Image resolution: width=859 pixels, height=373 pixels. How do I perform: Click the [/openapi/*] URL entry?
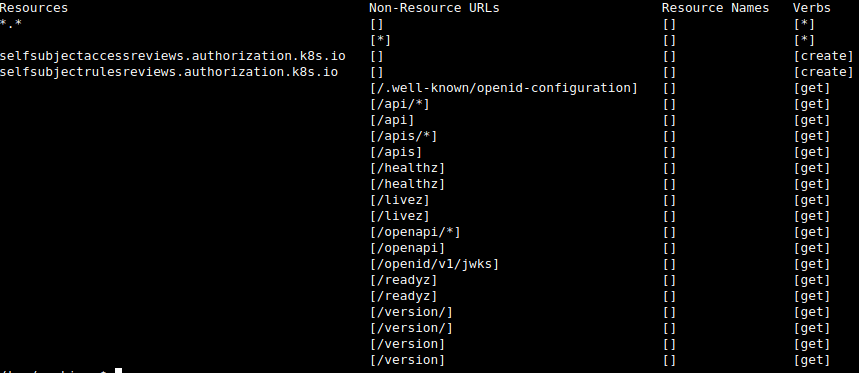click(415, 232)
